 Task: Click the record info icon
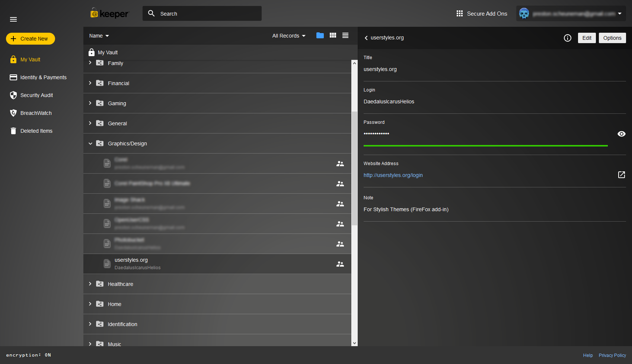pos(567,38)
